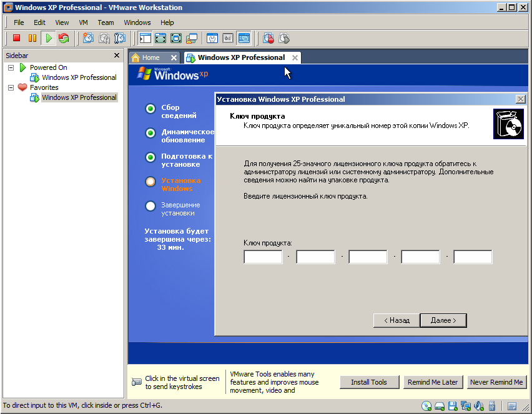Click the Install Tools button
The height and width of the screenshot is (414, 532).
pos(369,382)
